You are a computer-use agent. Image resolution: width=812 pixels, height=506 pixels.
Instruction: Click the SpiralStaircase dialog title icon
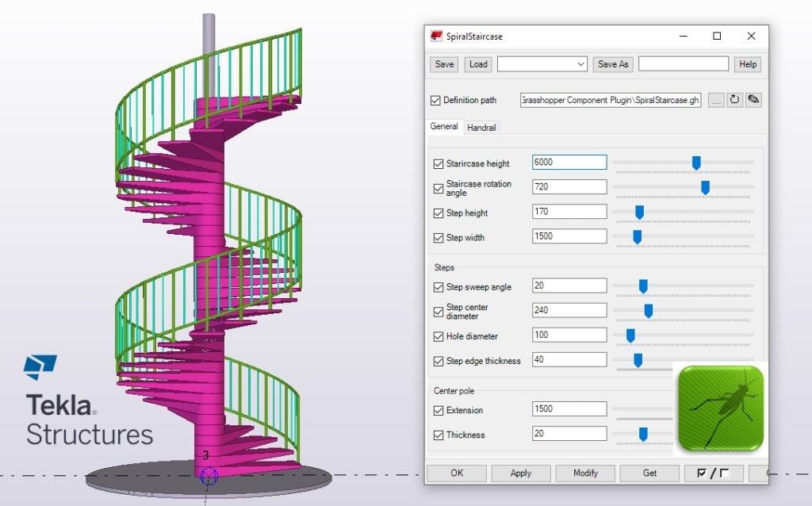pos(435,36)
